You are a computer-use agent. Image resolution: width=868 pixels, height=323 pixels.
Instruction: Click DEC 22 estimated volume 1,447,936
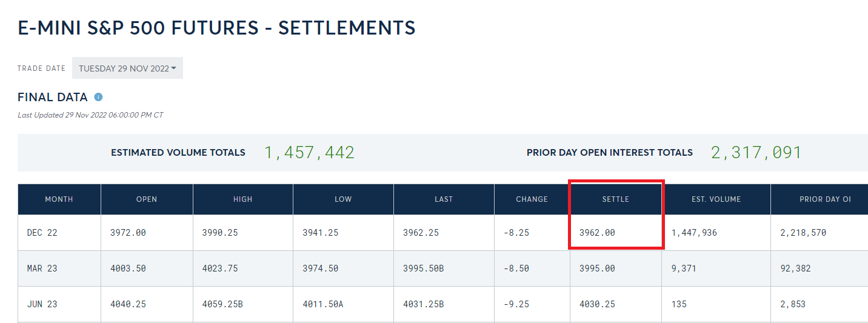(x=694, y=233)
